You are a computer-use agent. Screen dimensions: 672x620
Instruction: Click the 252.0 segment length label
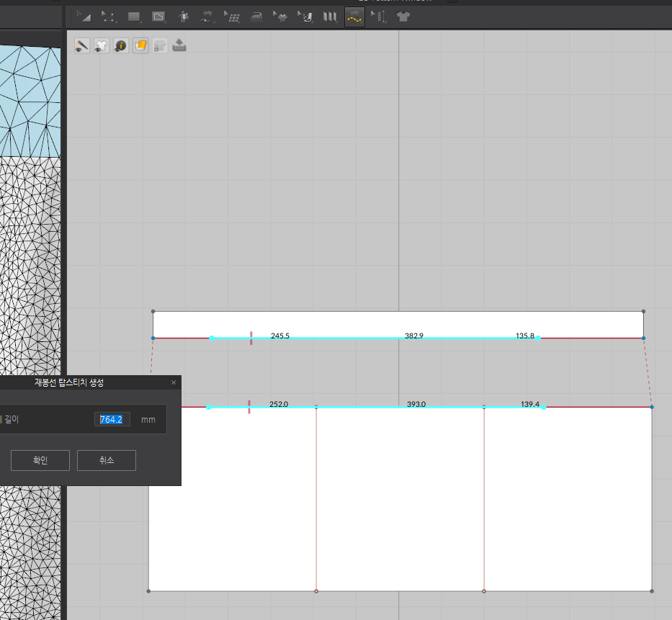(x=279, y=404)
